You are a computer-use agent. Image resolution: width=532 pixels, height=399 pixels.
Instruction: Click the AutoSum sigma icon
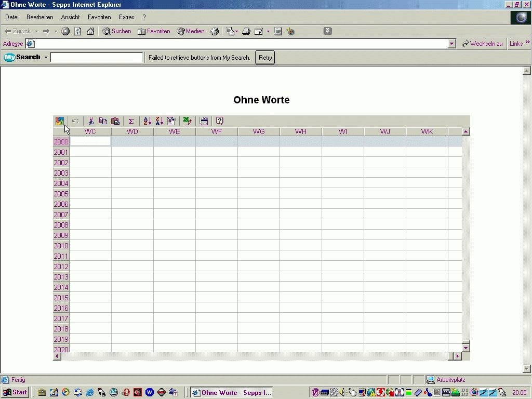(x=131, y=121)
